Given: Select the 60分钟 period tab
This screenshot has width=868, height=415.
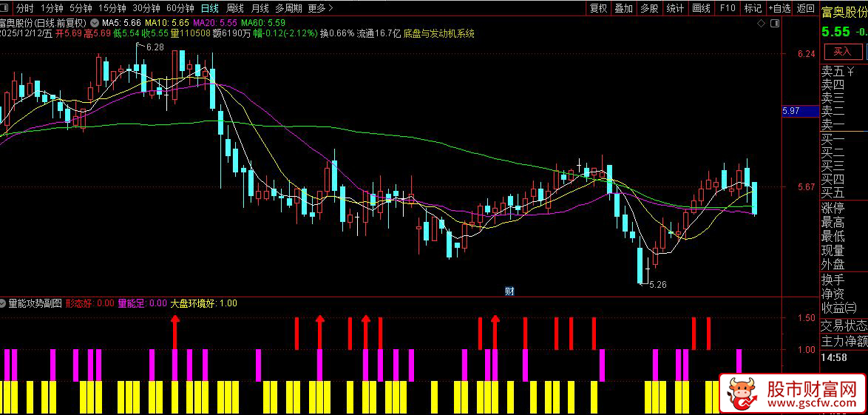Looking at the screenshot, I should point(180,8).
